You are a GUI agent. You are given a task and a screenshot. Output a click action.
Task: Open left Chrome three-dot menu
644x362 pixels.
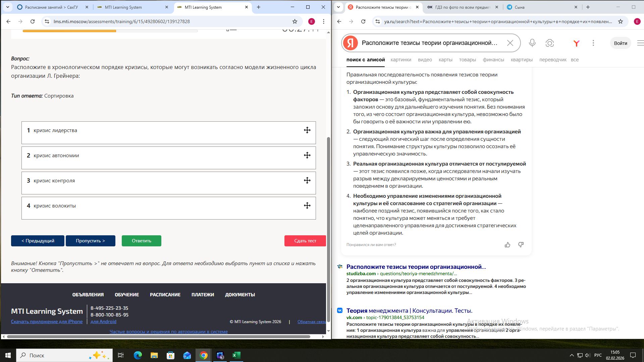tap(323, 21)
